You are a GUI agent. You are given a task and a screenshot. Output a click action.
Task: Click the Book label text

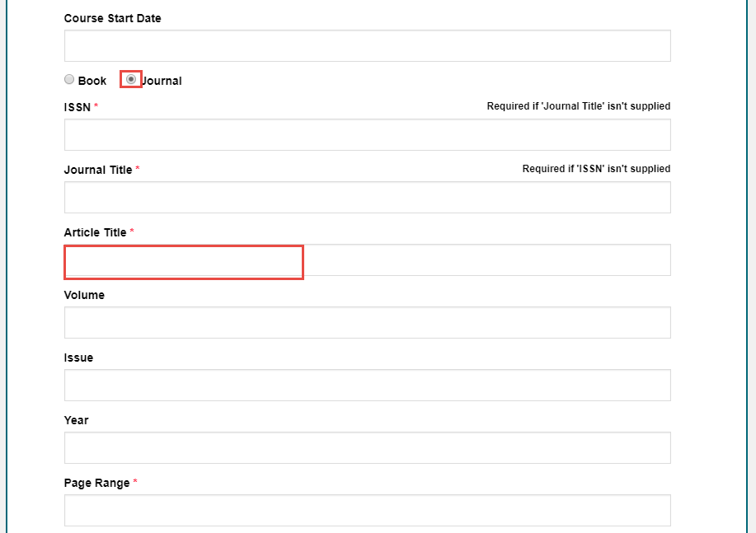point(92,81)
